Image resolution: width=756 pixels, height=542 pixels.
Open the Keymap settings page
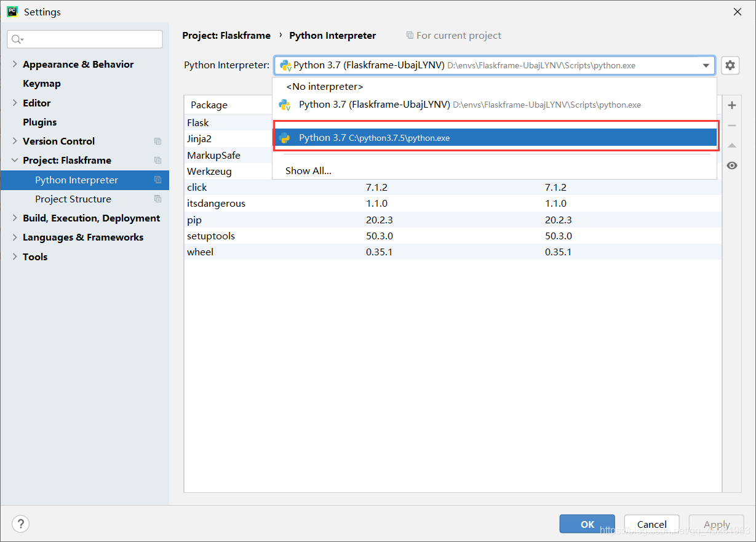(x=42, y=84)
